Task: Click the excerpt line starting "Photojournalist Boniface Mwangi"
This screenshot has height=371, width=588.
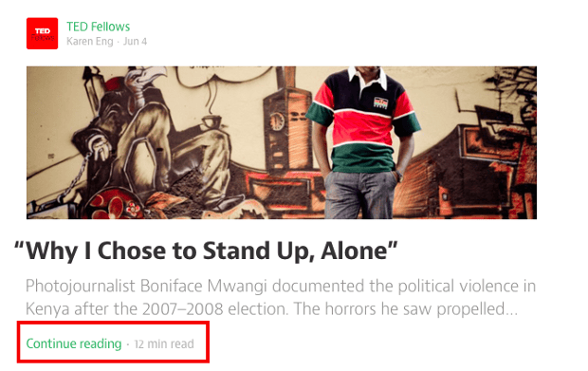Action: tap(281, 287)
